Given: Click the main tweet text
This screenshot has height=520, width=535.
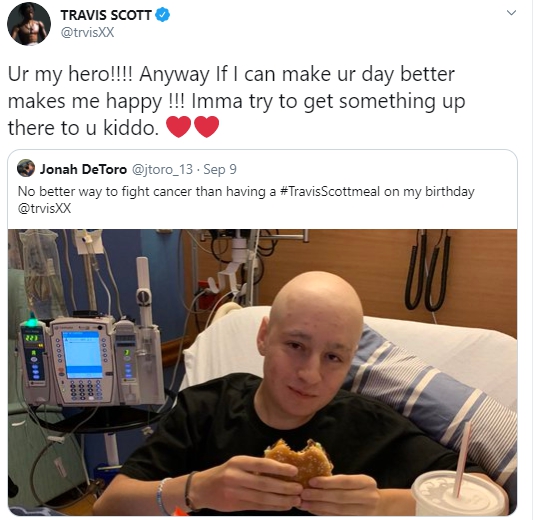Looking at the screenshot, I should (236, 101).
